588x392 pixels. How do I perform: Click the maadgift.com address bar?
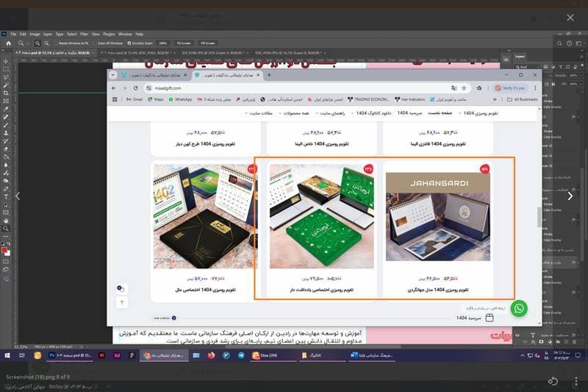pos(298,88)
